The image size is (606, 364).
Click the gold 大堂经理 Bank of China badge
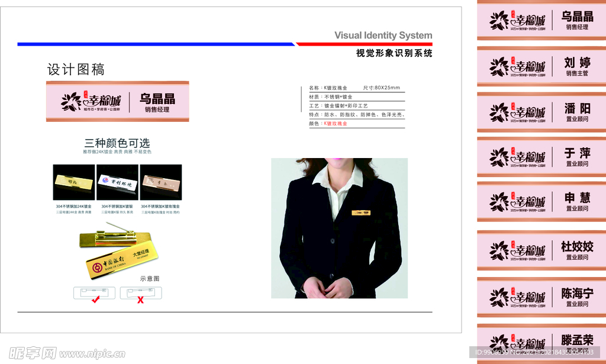coord(122,260)
